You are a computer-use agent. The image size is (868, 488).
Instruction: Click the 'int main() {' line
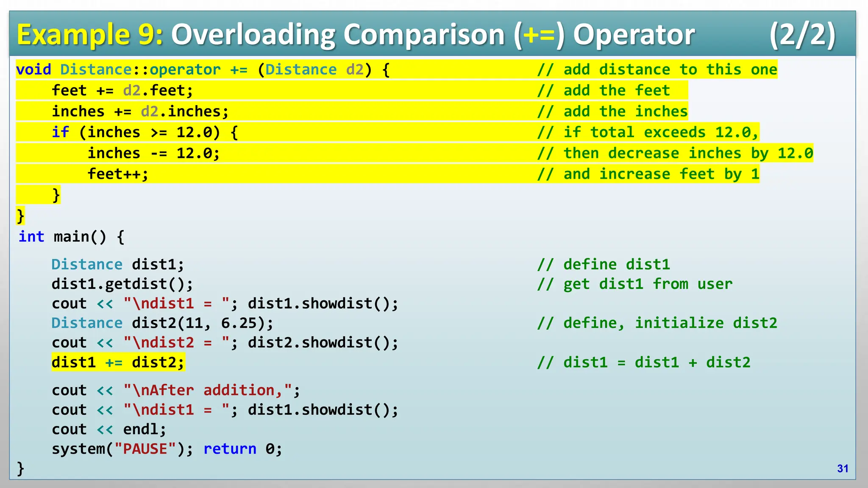tap(71, 236)
